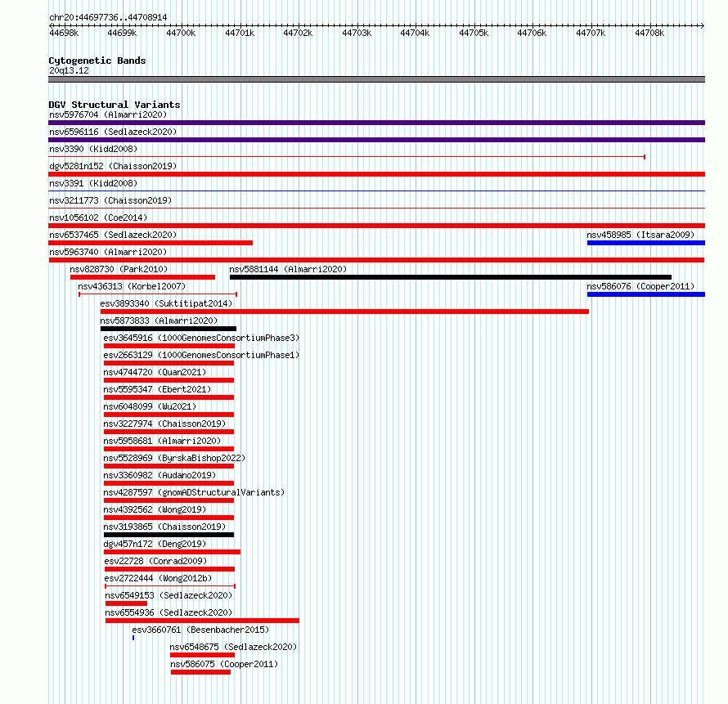Open the esv22728 (Conrad2009) label

[x=155, y=561]
